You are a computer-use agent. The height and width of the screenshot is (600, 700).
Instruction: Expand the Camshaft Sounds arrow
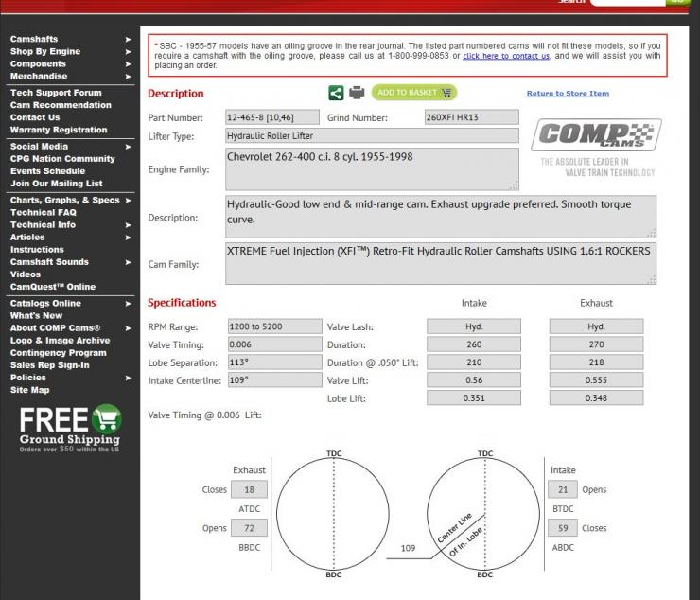(x=128, y=262)
